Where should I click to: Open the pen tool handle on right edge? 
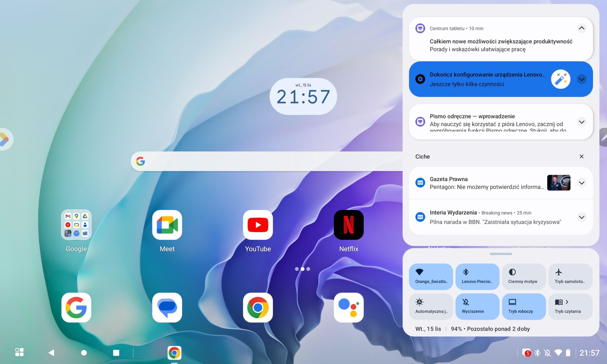[x=603, y=137]
